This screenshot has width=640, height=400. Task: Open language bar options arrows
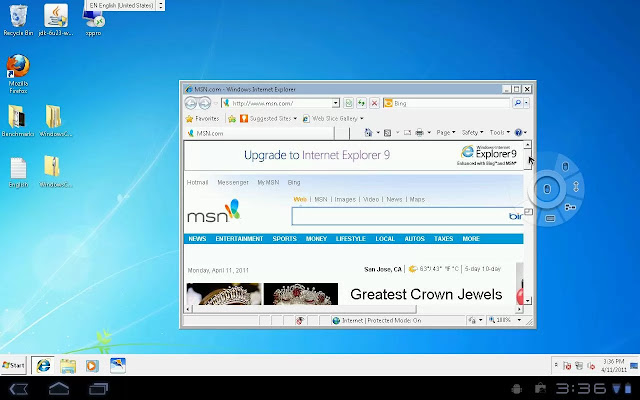pos(160,5)
